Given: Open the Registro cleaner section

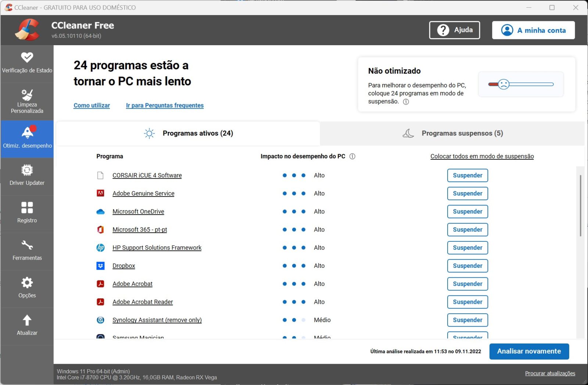Looking at the screenshot, I should coord(27,213).
